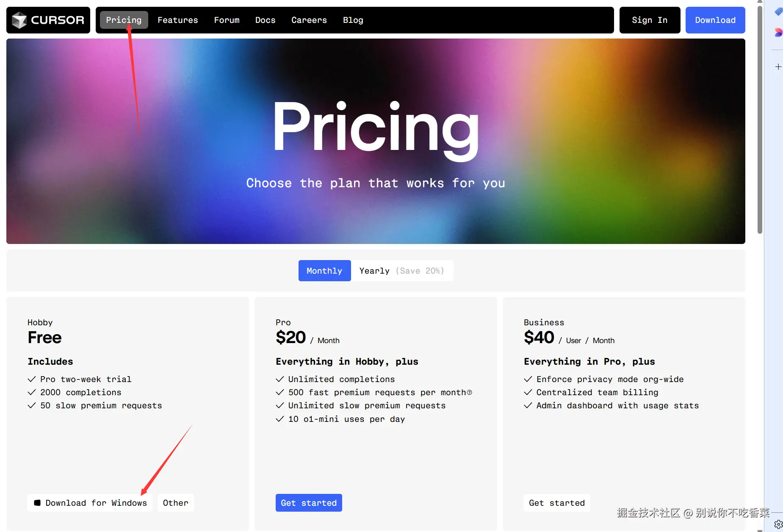Go to the Features page
Image resolution: width=783 pixels, height=532 pixels.
(x=178, y=20)
